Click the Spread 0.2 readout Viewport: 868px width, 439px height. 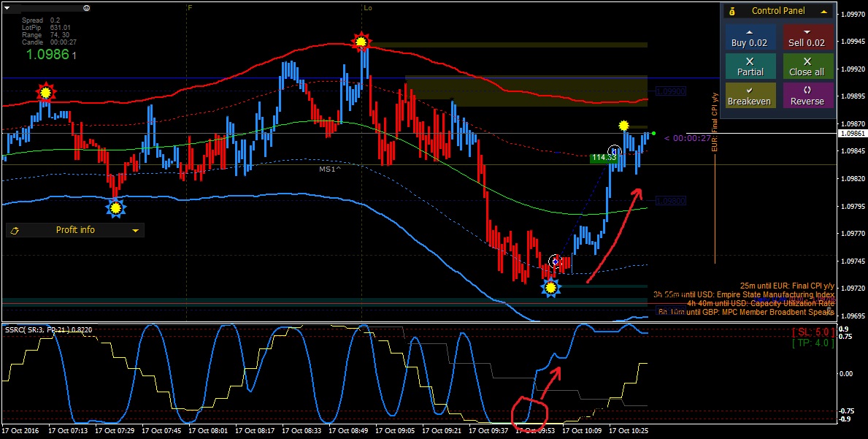click(42, 20)
